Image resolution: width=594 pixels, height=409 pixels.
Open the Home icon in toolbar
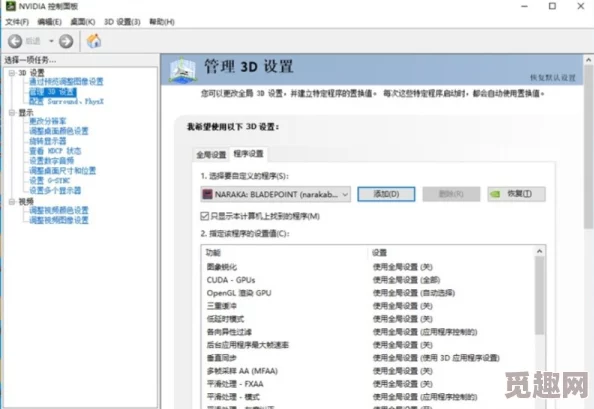point(94,41)
